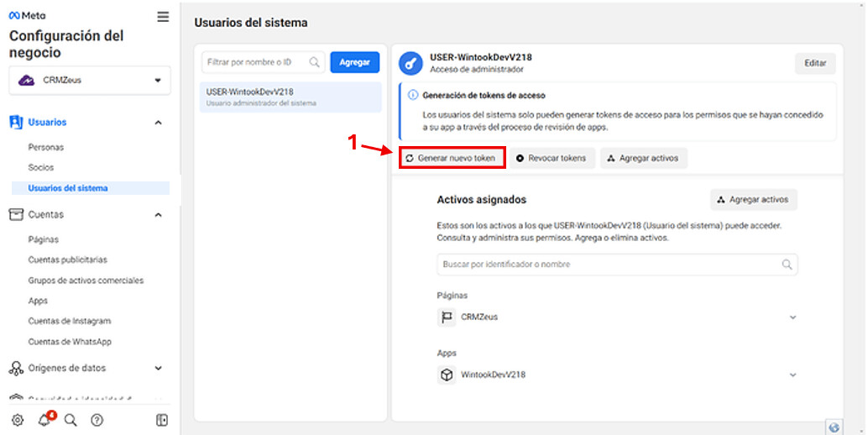Open the hamburger menu icon
Viewport: 868px width, 435px height.
163,17
